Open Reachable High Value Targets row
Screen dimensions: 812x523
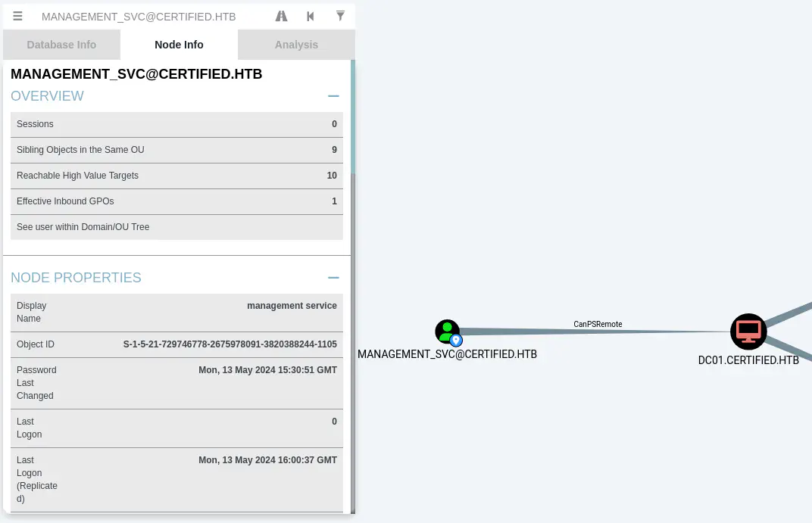176,176
